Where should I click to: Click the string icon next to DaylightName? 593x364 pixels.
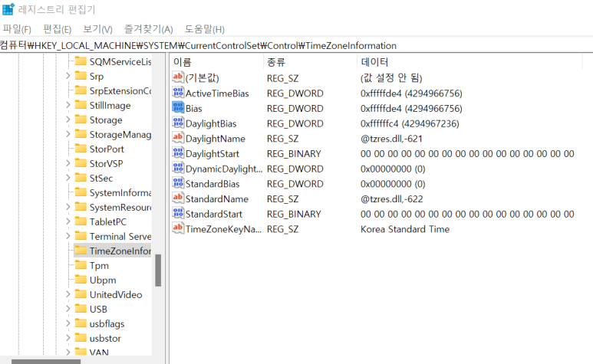click(x=178, y=138)
